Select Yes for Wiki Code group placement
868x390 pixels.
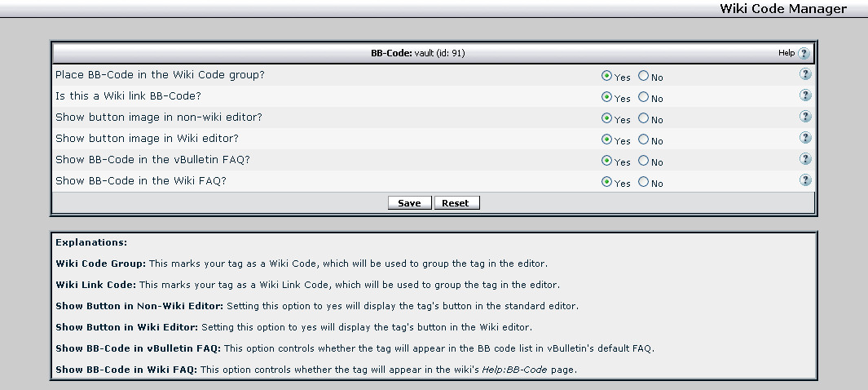(x=606, y=76)
